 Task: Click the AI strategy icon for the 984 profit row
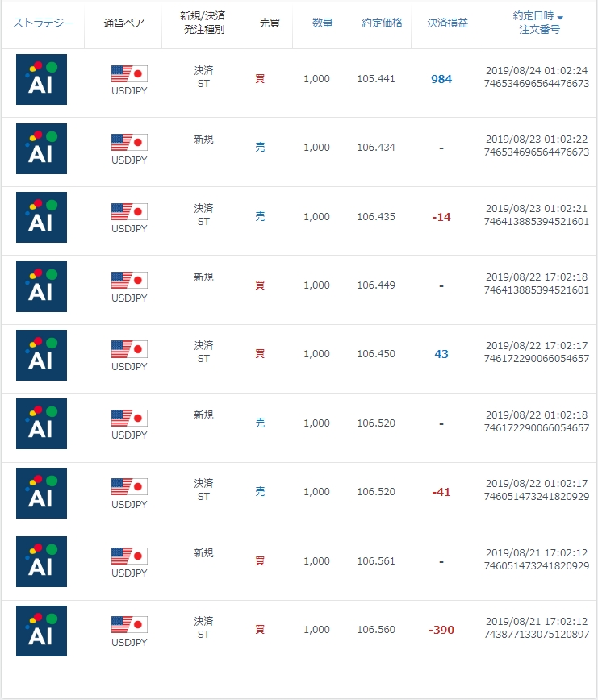pos(41,79)
